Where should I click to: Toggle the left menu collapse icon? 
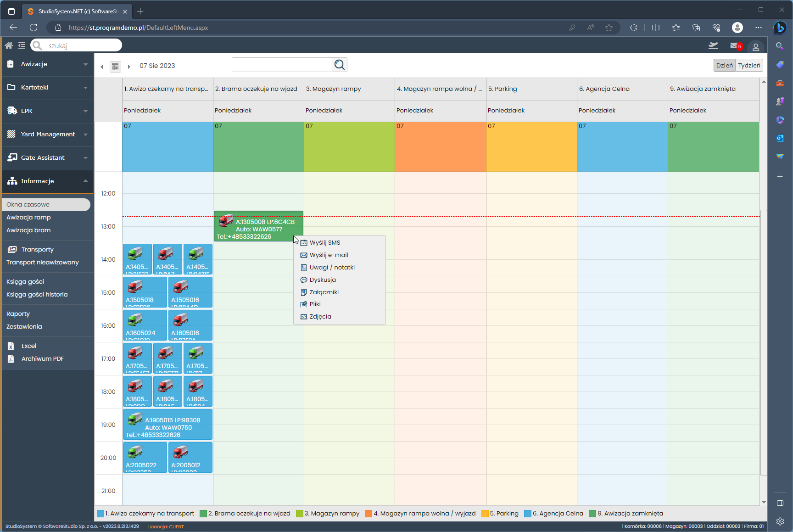pos(22,45)
